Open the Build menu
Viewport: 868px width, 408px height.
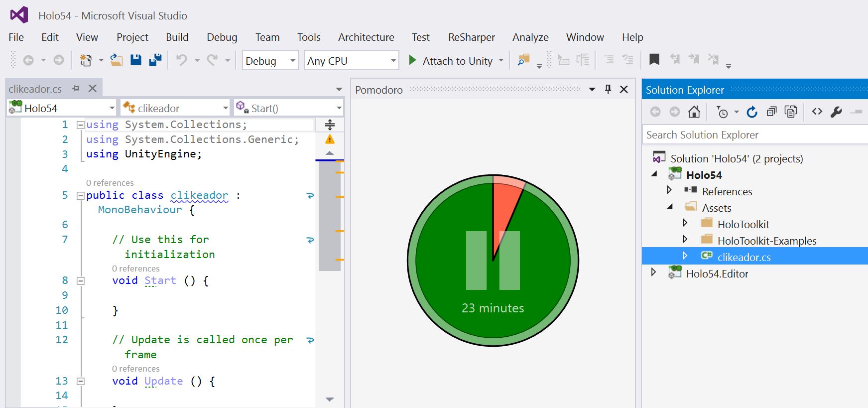(x=177, y=37)
